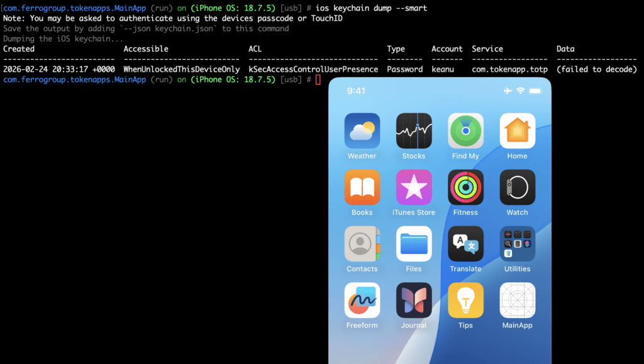Open the Find My app
This screenshot has height=364, width=644.
point(465,131)
